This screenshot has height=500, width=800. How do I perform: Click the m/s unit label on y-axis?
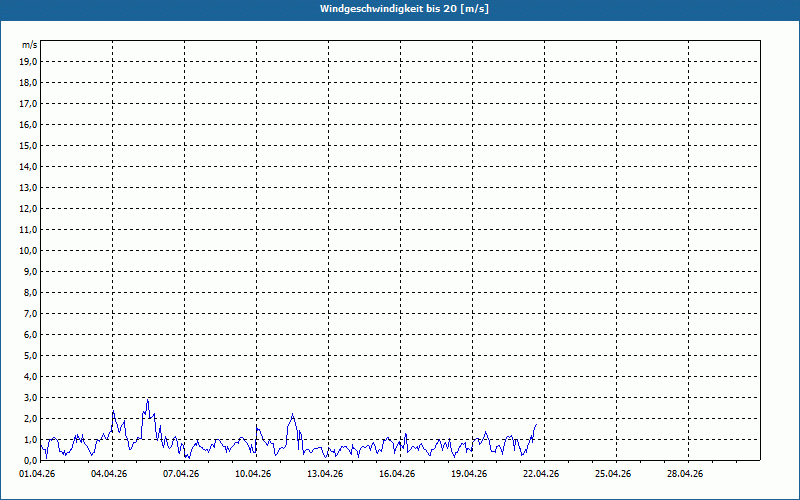pyautogui.click(x=30, y=46)
